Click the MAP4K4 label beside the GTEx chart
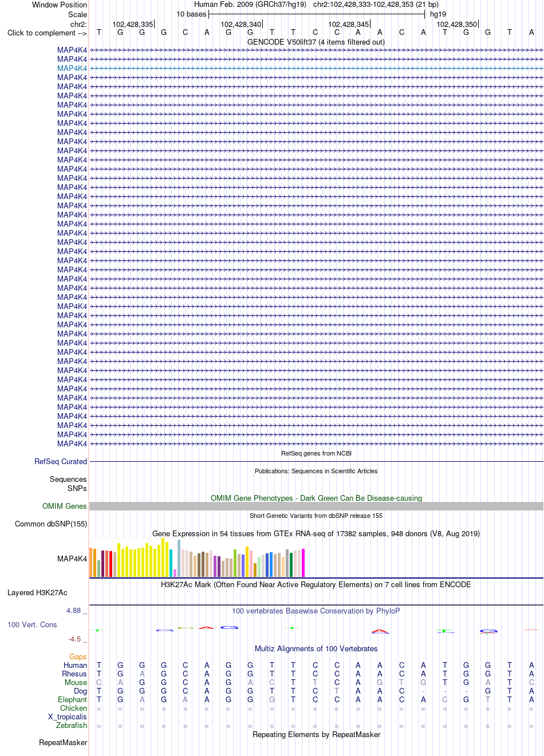This screenshot has height=756, width=544. [72, 559]
